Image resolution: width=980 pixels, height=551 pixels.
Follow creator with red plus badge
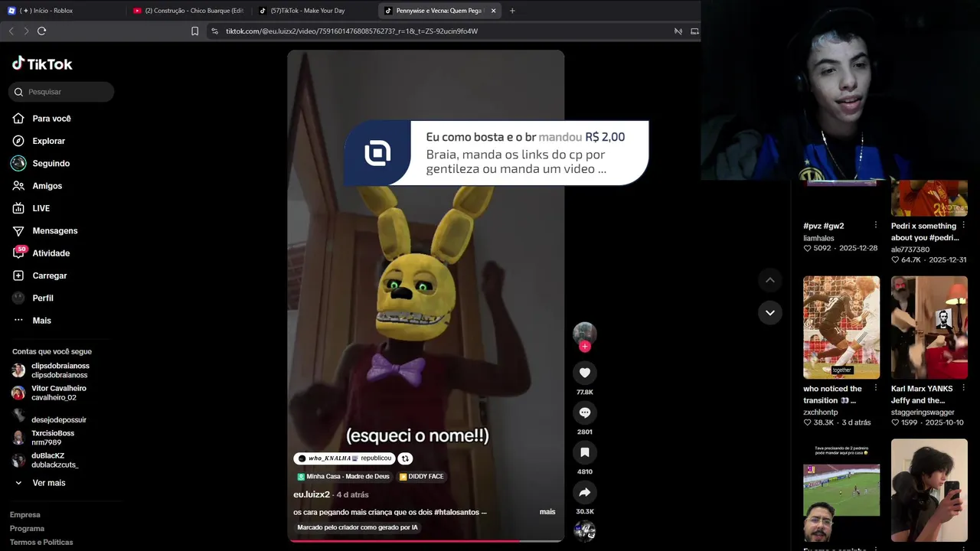(585, 347)
